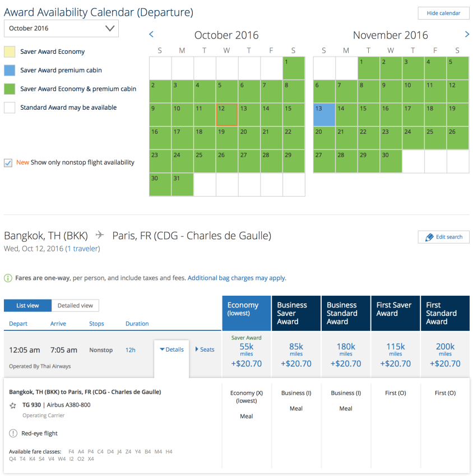Collapse the flight Details expander
Viewport: 473px width, 476px height.
coord(171,349)
